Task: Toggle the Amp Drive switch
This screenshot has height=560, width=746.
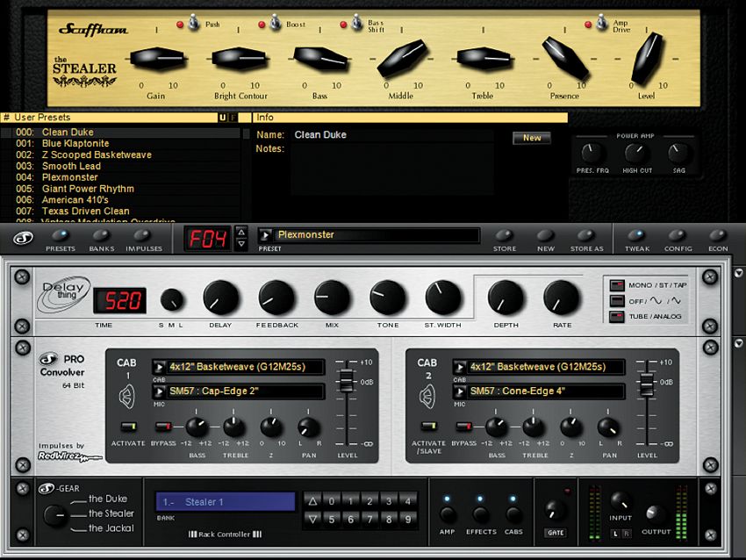Action: click(602, 22)
